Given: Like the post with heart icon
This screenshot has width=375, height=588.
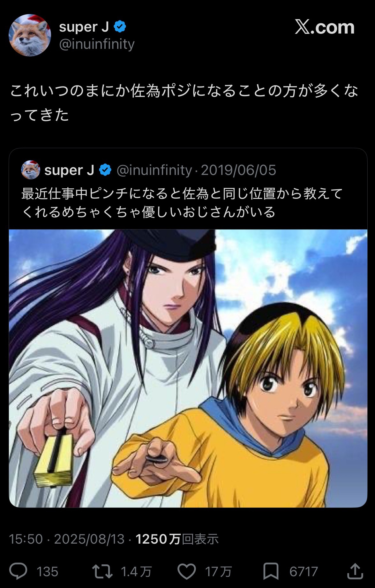Looking at the screenshot, I should coord(186,571).
